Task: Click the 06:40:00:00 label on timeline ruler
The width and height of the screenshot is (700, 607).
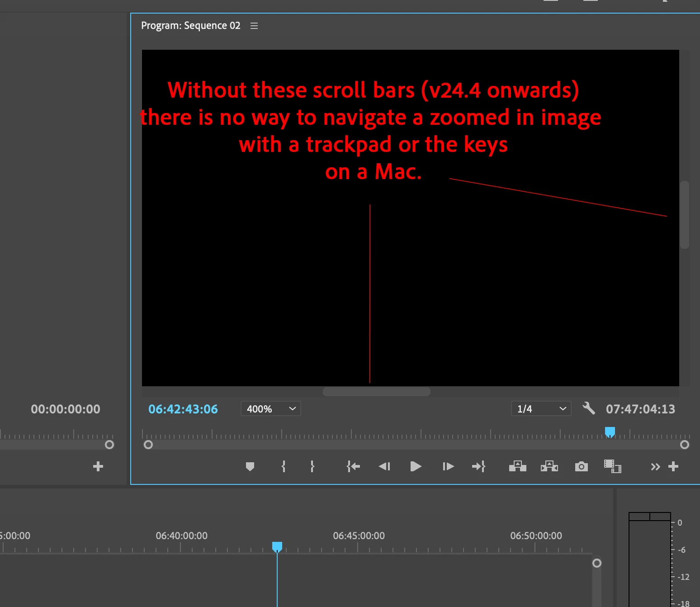Action: 182,536
